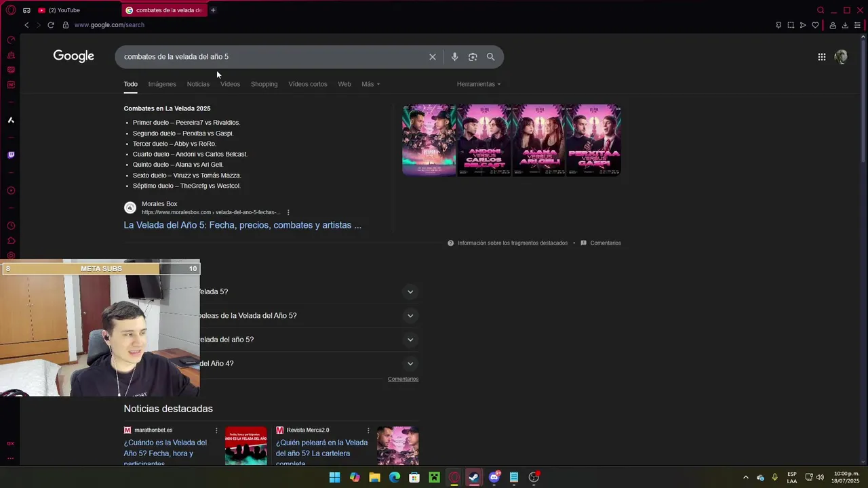Open Extensions cube icon in sidebar
868x488 pixels.
[11, 241]
